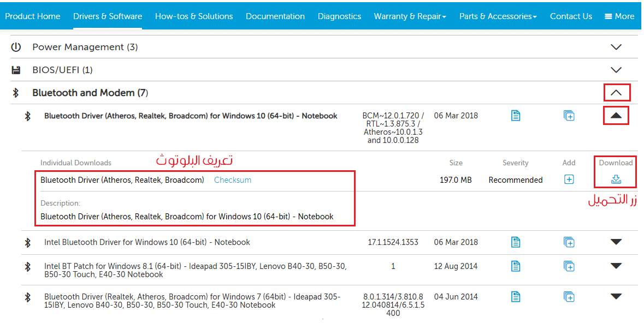Add Windows 7 Bluetooth Driver to list
644x323 pixels.
click(569, 296)
